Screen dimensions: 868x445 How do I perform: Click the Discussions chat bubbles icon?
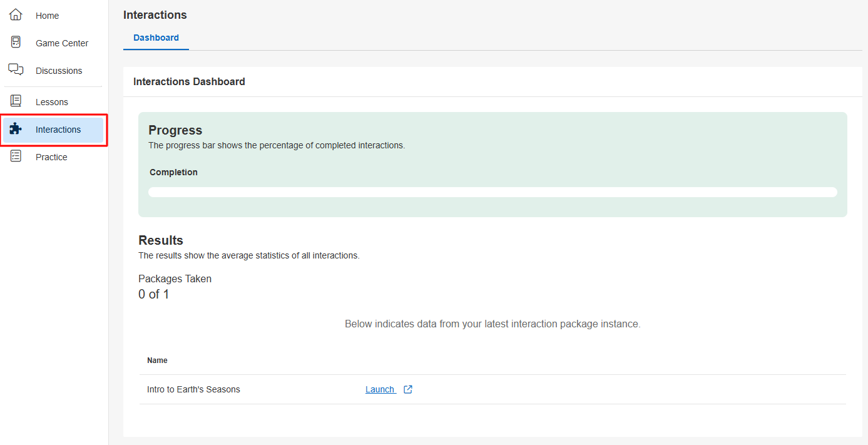[16, 69]
